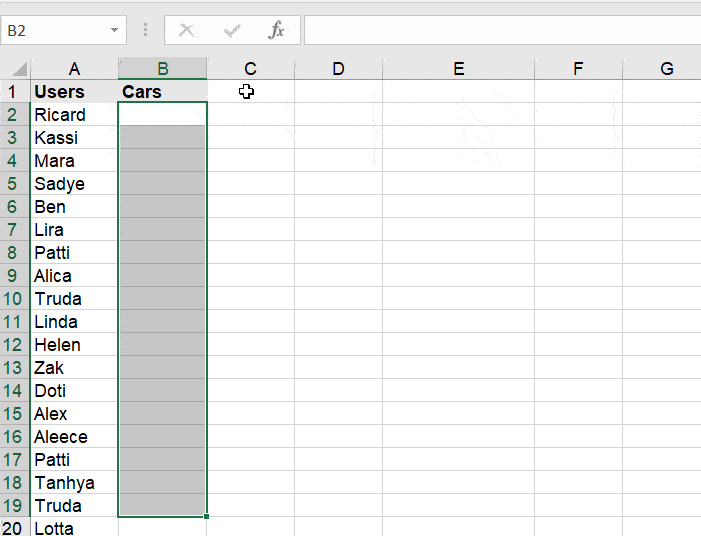701x536 pixels.
Task: Select column B header
Action: pyautogui.click(x=163, y=69)
